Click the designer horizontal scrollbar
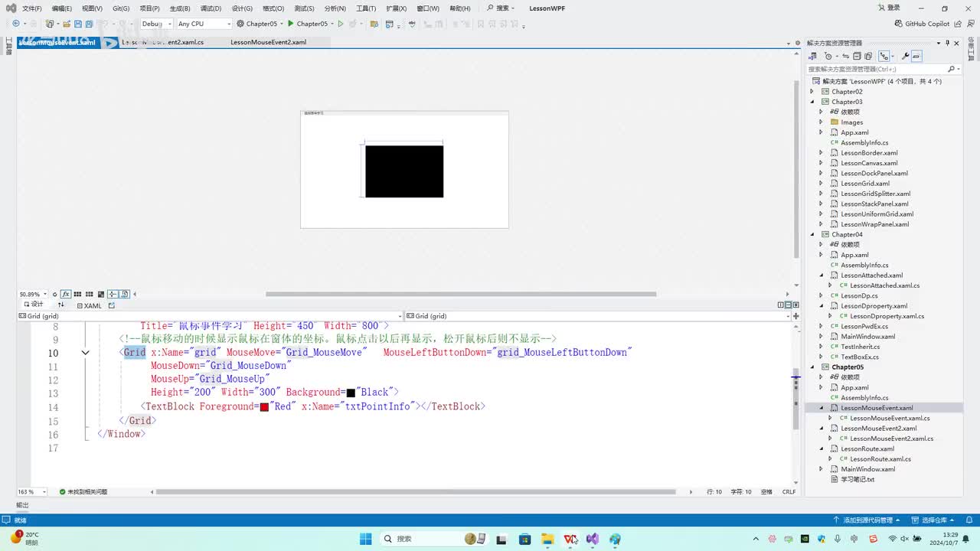This screenshot has height=551, width=980. coord(461,294)
